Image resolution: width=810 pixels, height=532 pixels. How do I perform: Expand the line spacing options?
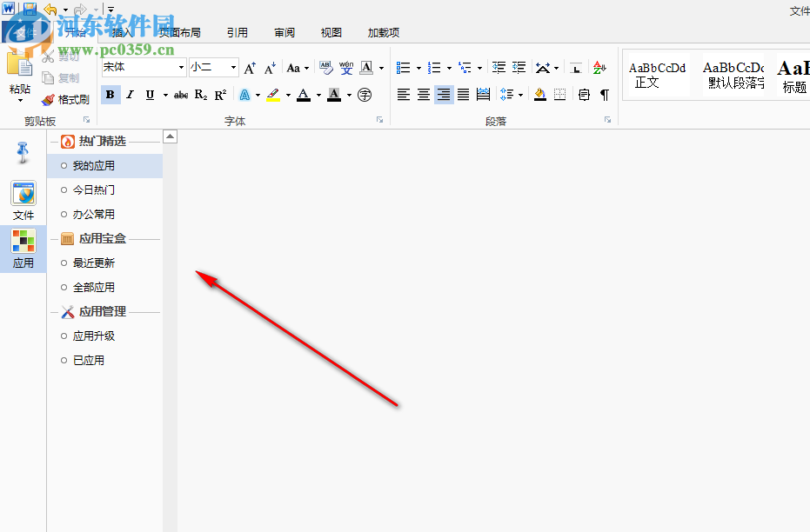(x=510, y=94)
